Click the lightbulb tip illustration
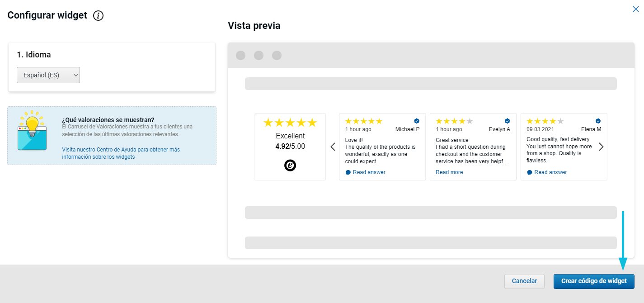This screenshot has width=644, height=303. [32, 130]
